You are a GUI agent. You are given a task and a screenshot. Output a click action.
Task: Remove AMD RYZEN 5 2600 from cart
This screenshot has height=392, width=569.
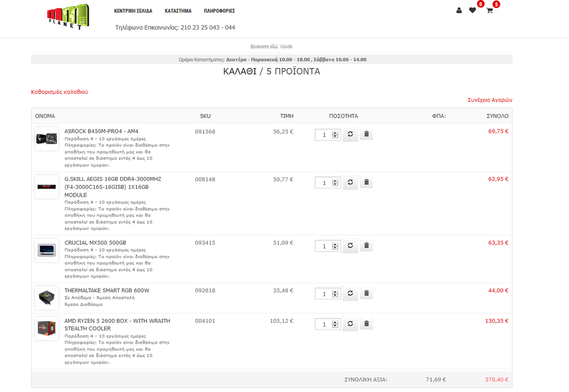tap(366, 324)
